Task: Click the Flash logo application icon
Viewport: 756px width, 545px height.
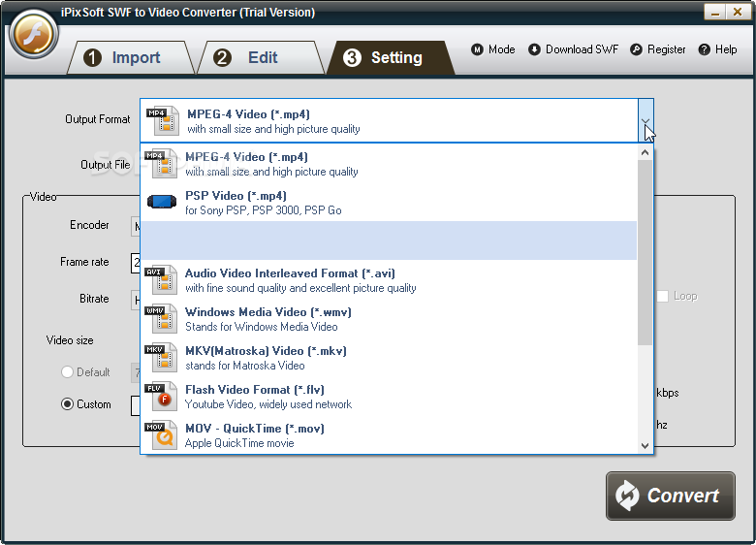Action: point(33,34)
